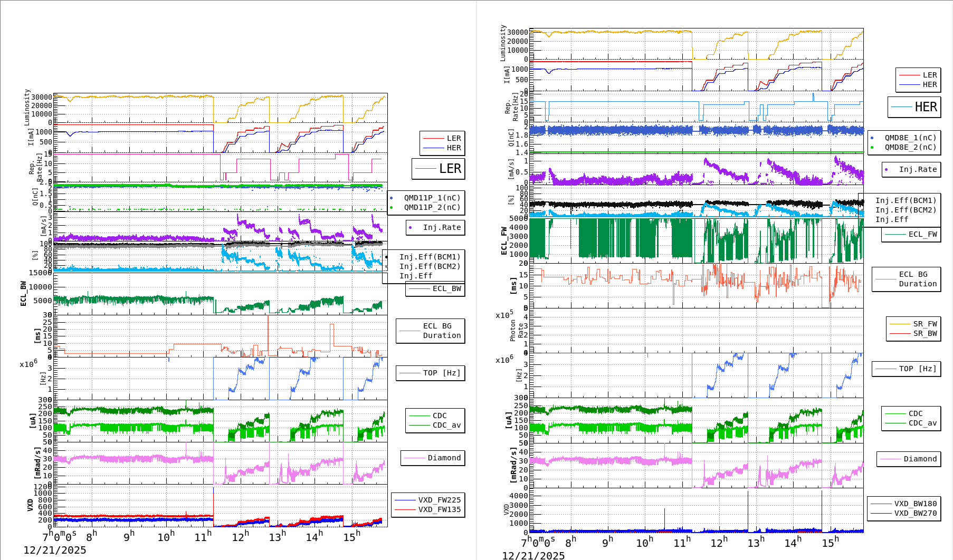Viewport: 953px width, 560px height.
Task: Click the large LER legend box
Action: [x=438, y=169]
